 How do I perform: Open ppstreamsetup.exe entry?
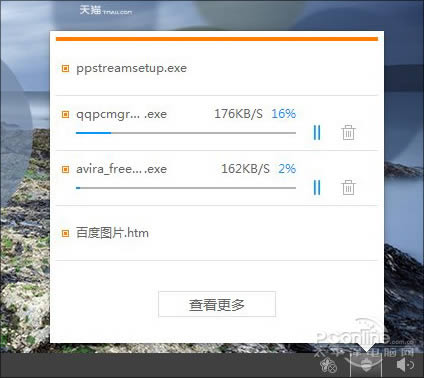tap(131, 68)
